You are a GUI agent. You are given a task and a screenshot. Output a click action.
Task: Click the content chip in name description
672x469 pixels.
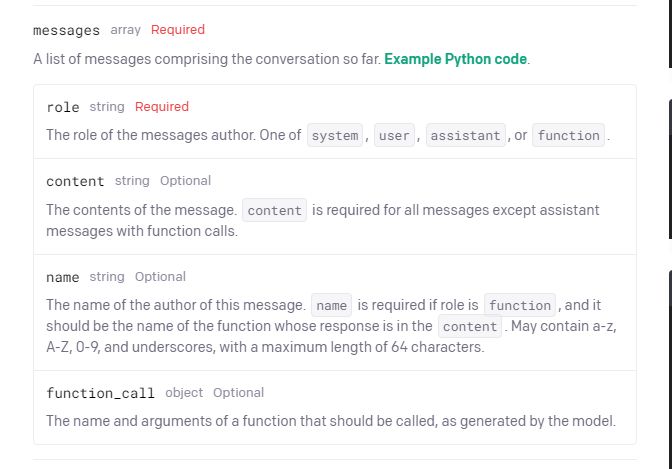[x=469, y=327]
